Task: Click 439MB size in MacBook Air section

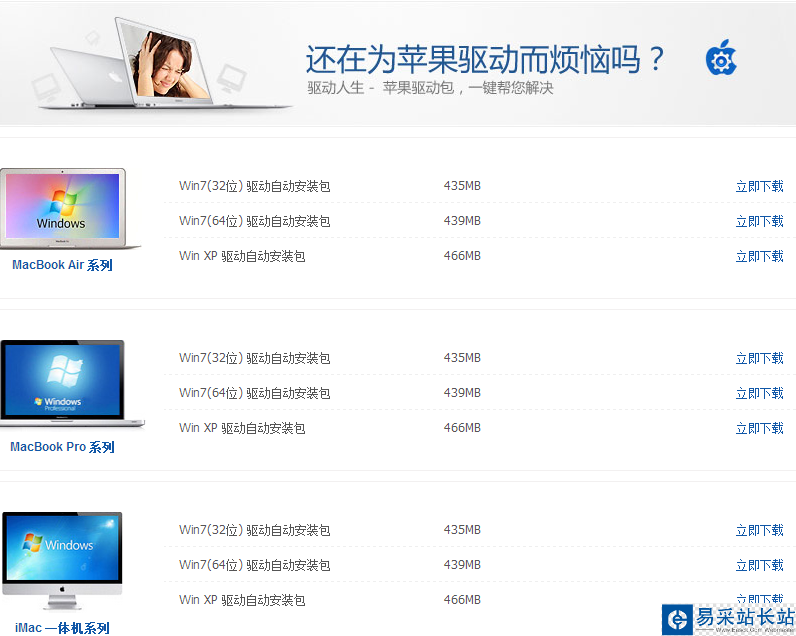Action: pyautogui.click(x=462, y=221)
